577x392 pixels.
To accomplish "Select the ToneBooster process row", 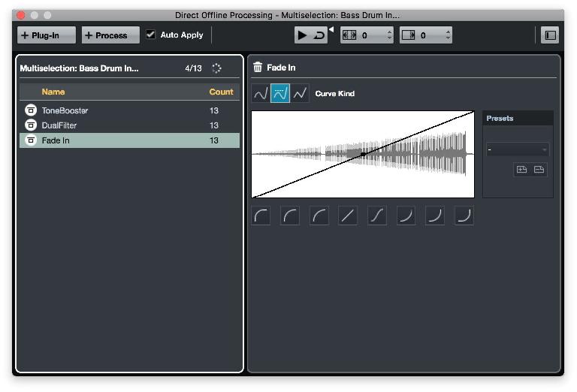I will coord(129,110).
